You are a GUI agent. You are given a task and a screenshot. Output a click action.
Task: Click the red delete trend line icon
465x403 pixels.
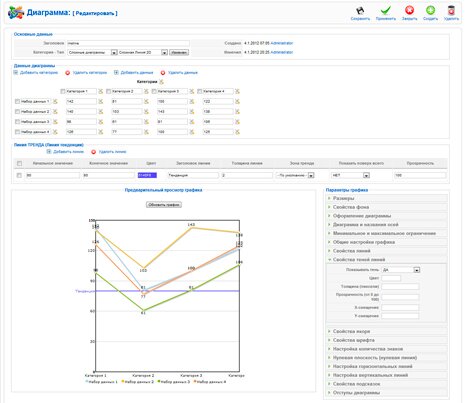[94, 152]
